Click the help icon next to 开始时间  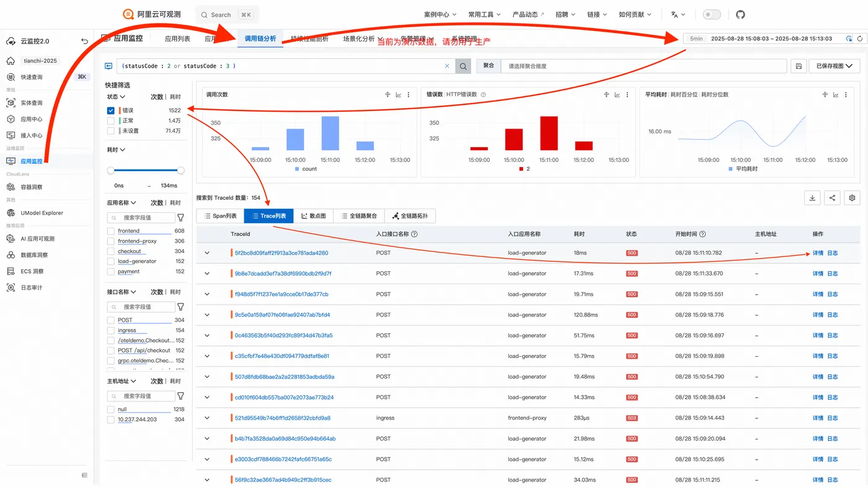(702, 234)
